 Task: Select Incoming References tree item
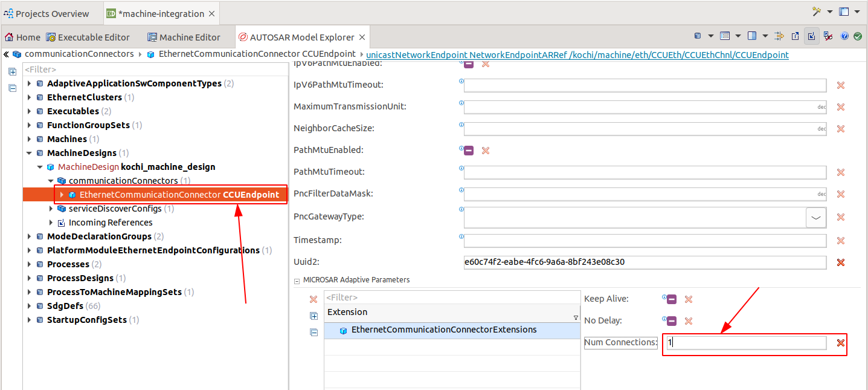click(x=111, y=223)
